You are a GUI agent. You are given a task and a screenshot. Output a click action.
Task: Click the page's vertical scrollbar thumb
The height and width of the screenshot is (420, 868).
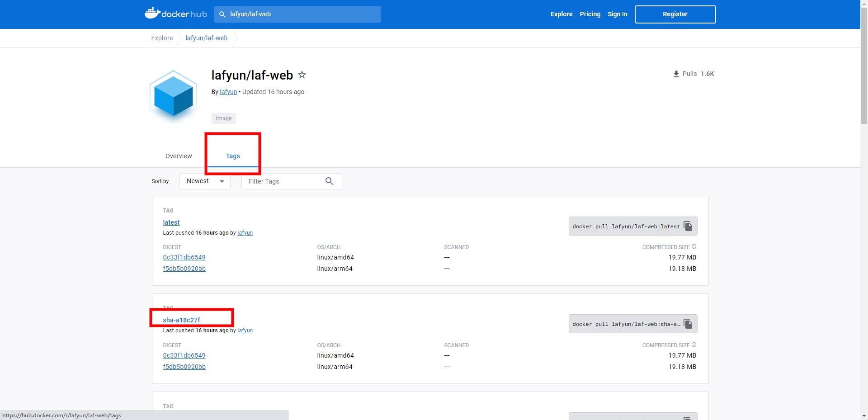[864, 66]
